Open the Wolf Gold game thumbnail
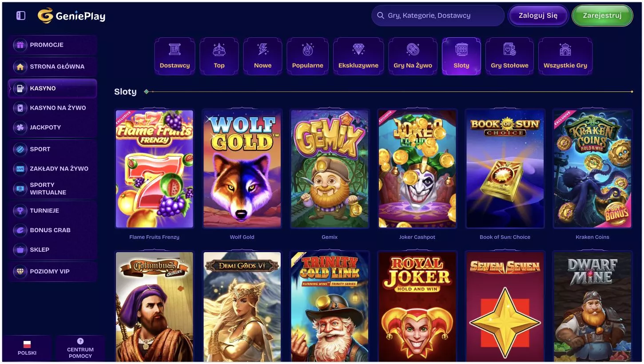 tap(242, 169)
